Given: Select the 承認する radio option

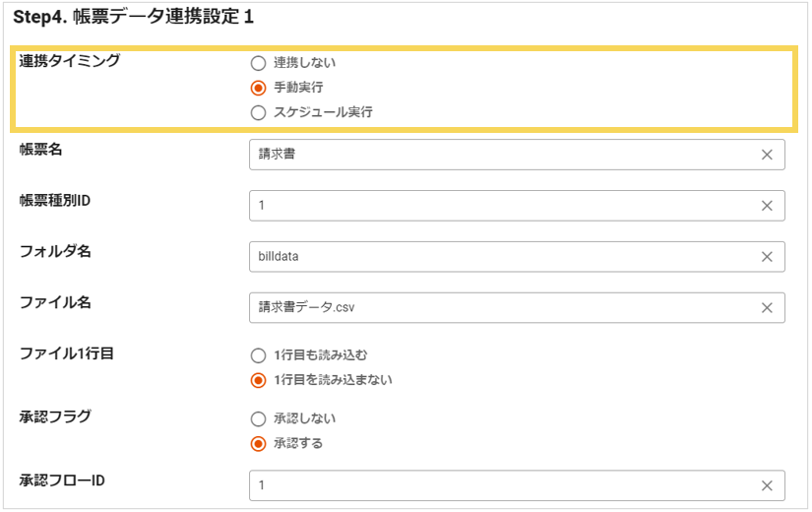Looking at the screenshot, I should click(259, 443).
